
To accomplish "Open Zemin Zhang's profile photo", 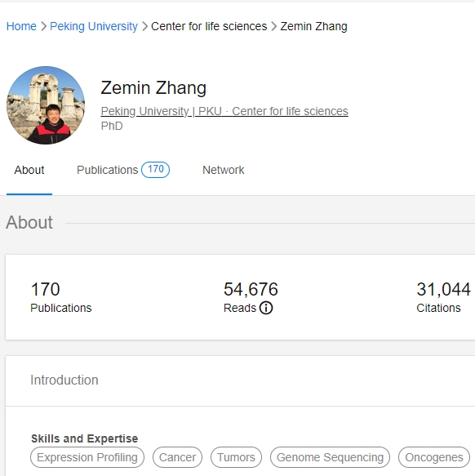I will click(46, 105).
